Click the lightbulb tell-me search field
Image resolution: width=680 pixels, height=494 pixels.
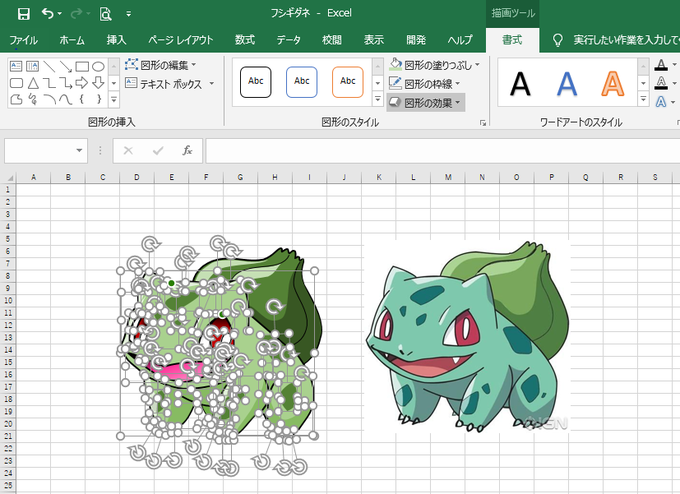[616, 40]
